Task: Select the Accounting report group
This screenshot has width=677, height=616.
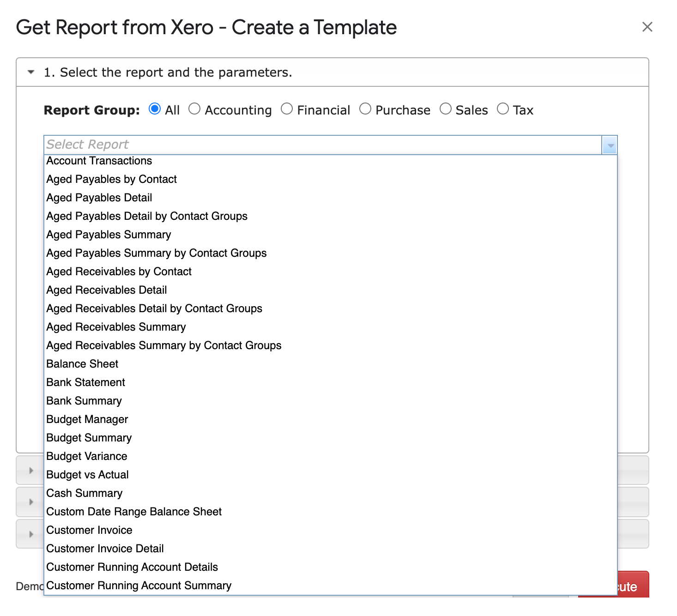Action: [194, 109]
